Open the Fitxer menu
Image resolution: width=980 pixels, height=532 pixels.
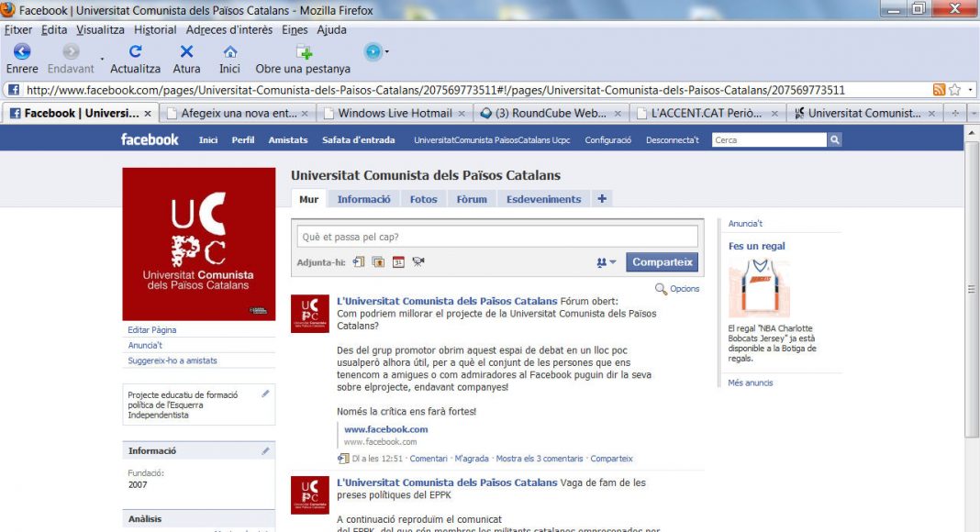18,30
